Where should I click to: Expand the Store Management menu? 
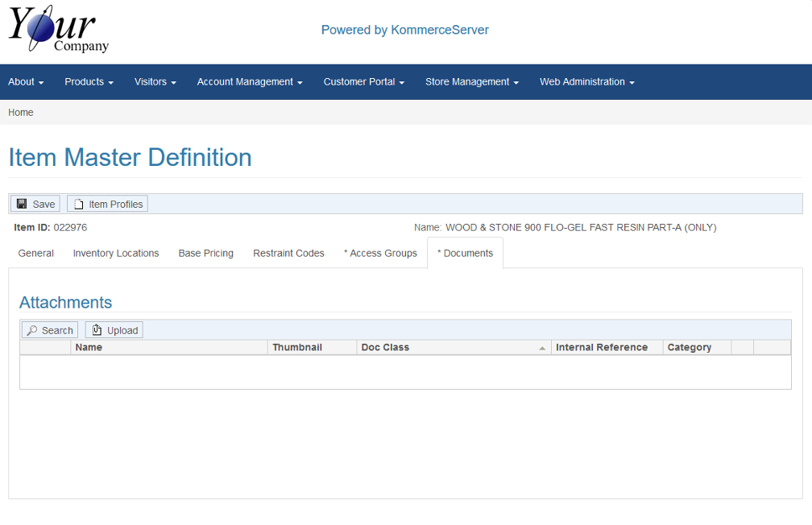click(471, 82)
